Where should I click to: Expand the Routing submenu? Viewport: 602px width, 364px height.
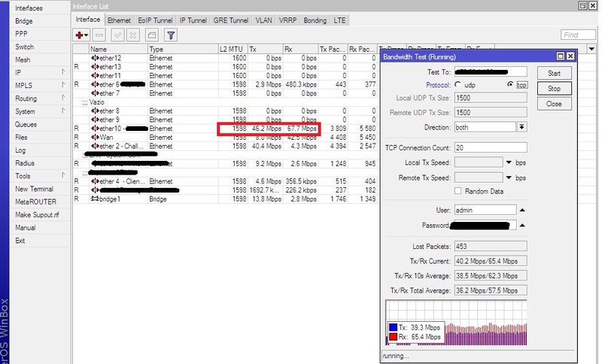pyautogui.click(x=63, y=99)
